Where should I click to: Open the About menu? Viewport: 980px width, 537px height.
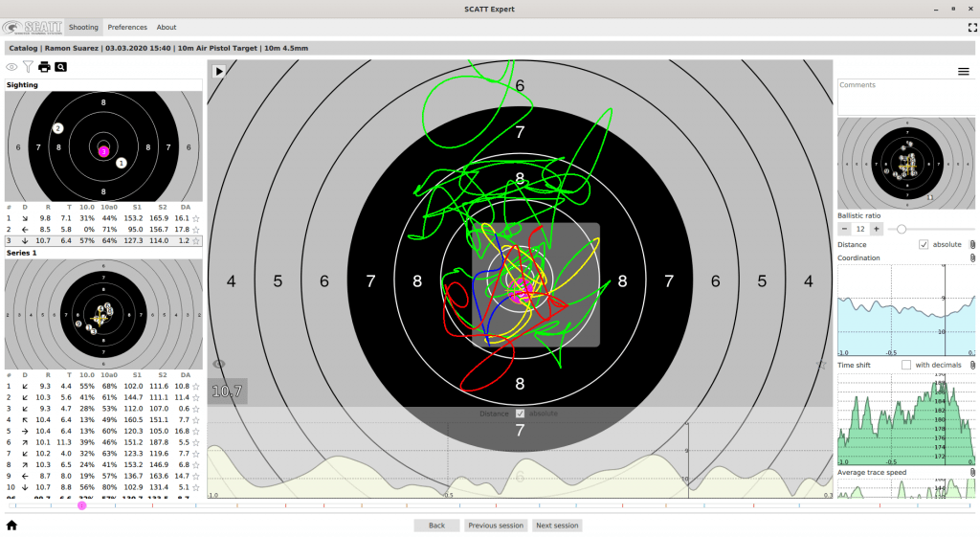(x=167, y=28)
